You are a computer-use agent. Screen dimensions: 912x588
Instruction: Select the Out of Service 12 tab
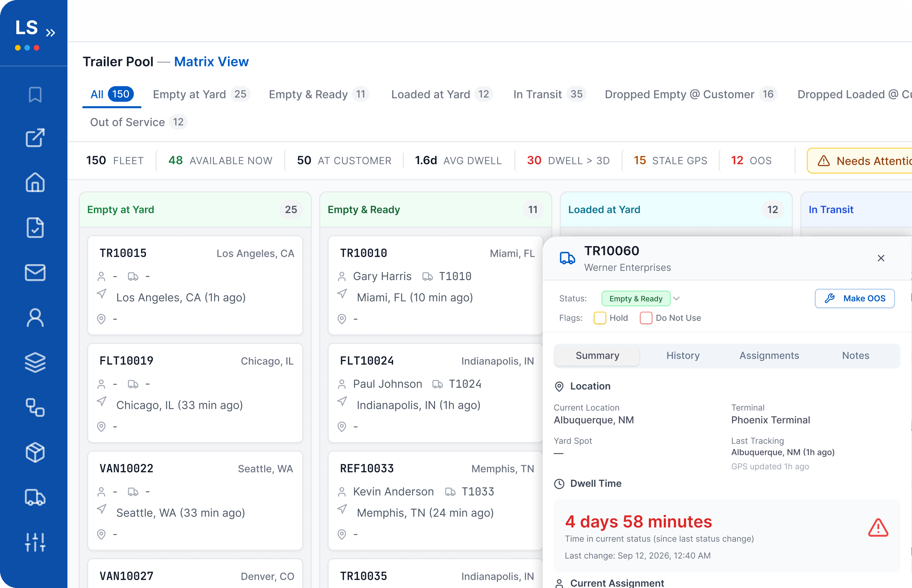(x=138, y=122)
